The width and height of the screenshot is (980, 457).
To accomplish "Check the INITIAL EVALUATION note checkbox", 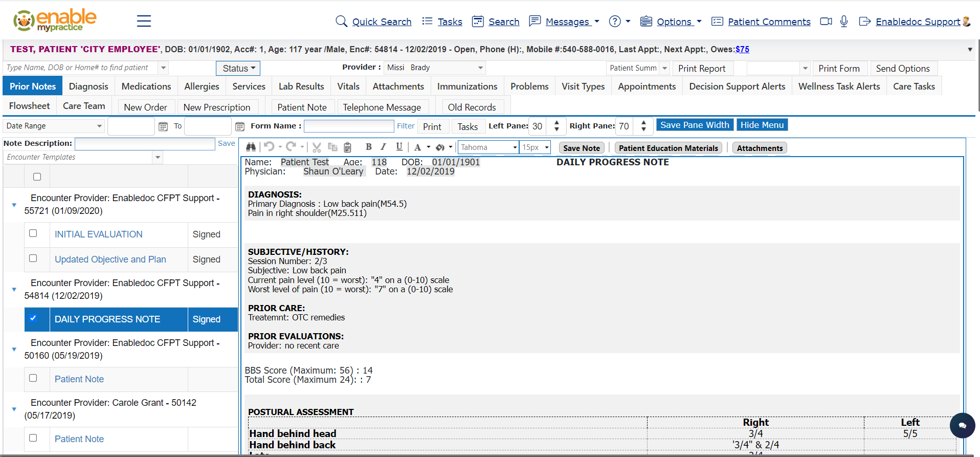I will click(33, 233).
